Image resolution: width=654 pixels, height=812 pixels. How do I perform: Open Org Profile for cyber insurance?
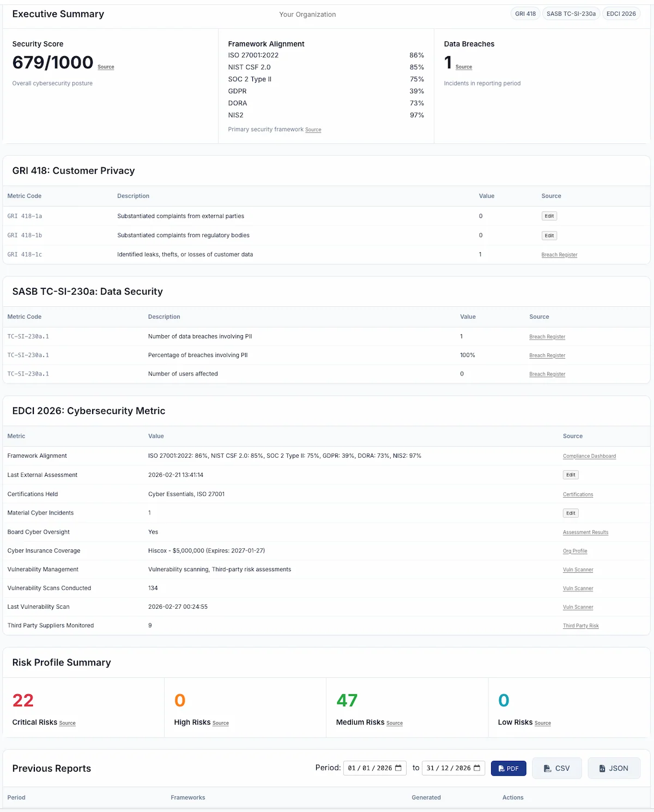575,551
